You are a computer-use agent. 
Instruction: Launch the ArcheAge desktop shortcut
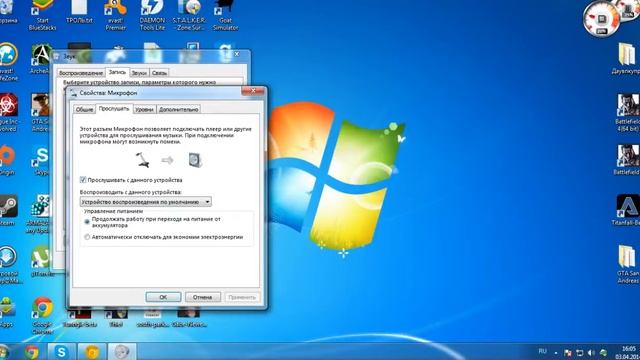click(x=41, y=59)
